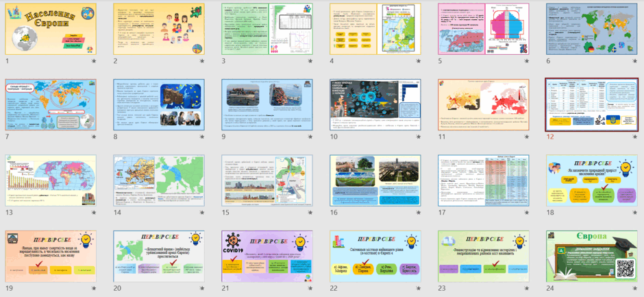Select green slide 3 thumbnail with table
The image size is (644, 297).
267,29
